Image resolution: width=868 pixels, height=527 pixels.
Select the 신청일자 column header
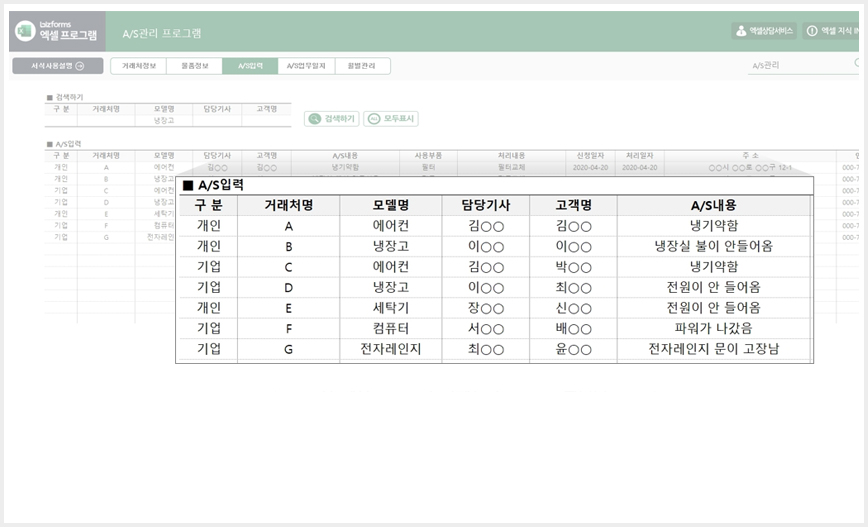click(x=590, y=156)
